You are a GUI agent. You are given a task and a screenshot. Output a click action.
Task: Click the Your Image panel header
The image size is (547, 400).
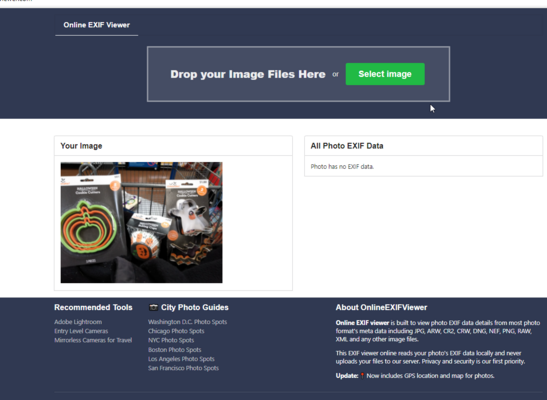[x=173, y=146]
